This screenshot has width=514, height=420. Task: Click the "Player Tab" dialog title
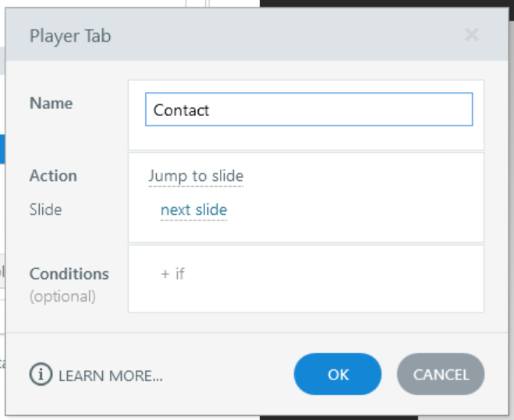(70, 36)
